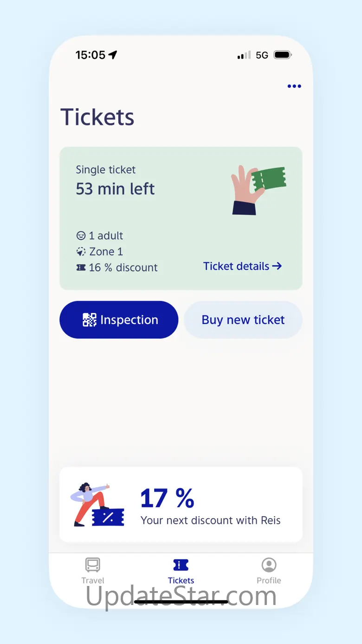Tap the ticket icon in bottom bar

coord(181,565)
